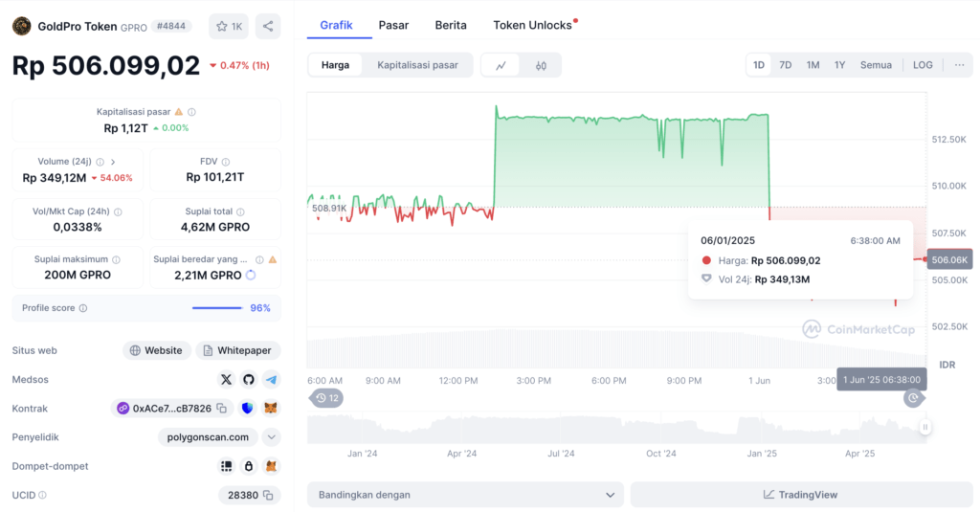Click the range slider right pause handle
Image resolution: width=980 pixels, height=512 pixels.
coord(925,427)
